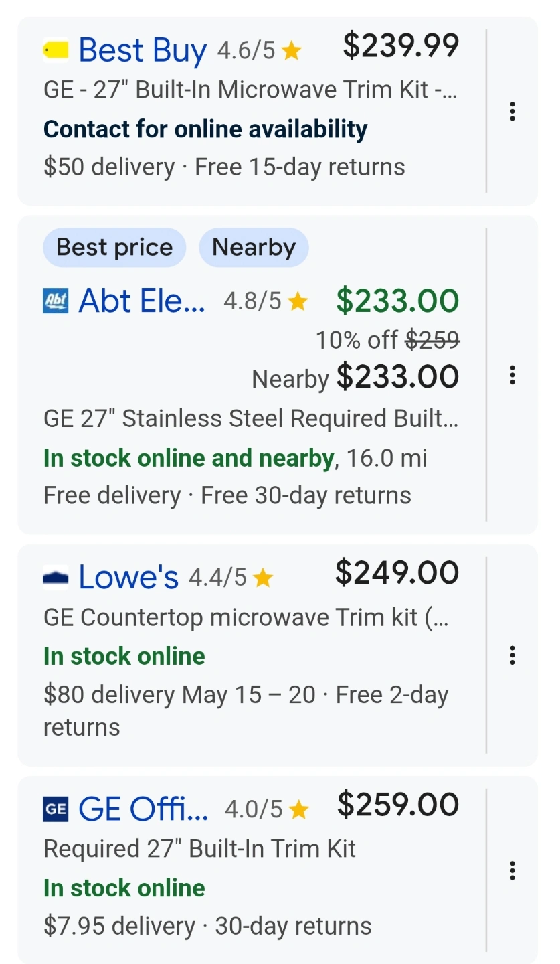Viewport: 560px width, 964px height.
Task: Click the GE store logo icon
Action: click(x=56, y=809)
